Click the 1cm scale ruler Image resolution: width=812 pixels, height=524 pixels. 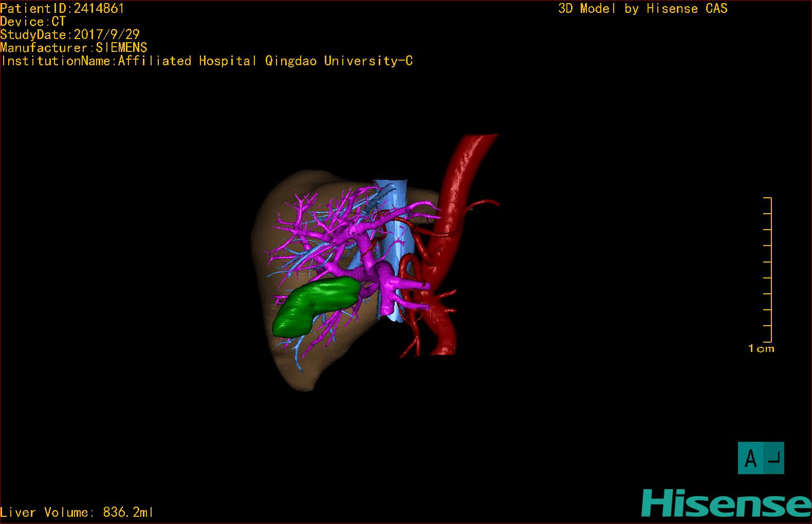click(x=767, y=270)
